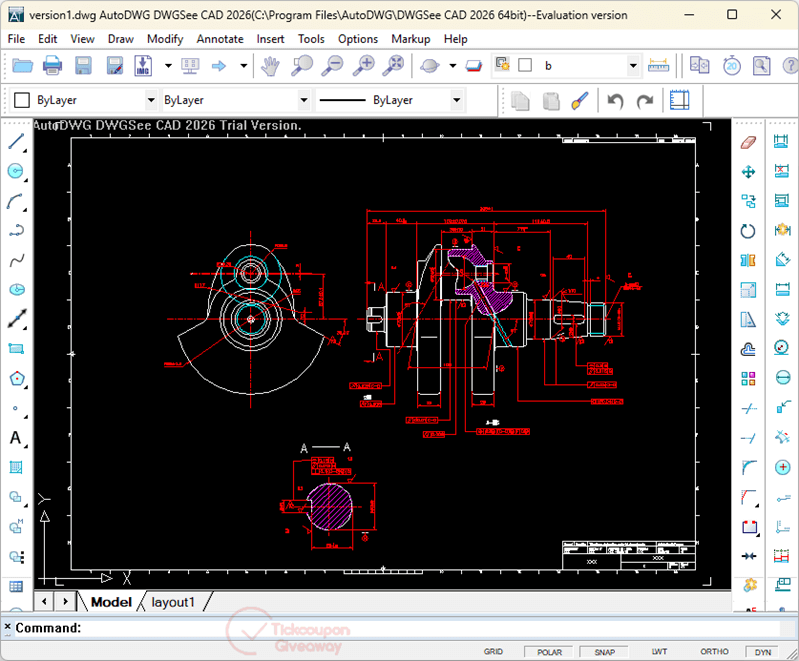Click the Undo arrow icon
This screenshot has width=799, height=661.
tap(615, 100)
